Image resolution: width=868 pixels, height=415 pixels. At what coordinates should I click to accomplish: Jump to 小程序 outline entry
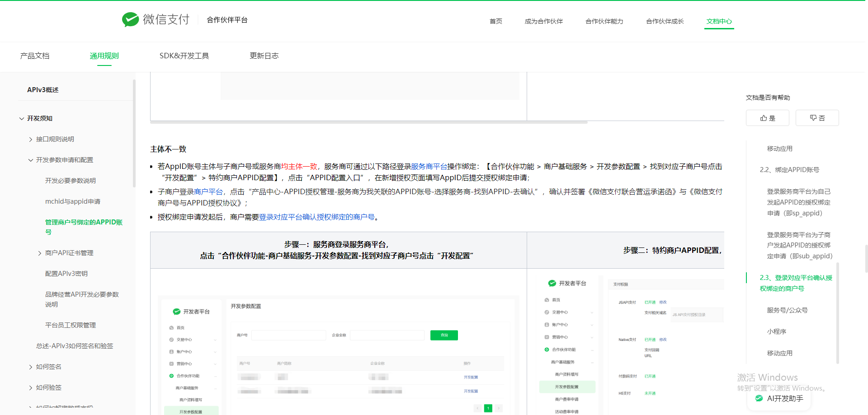[x=776, y=331]
